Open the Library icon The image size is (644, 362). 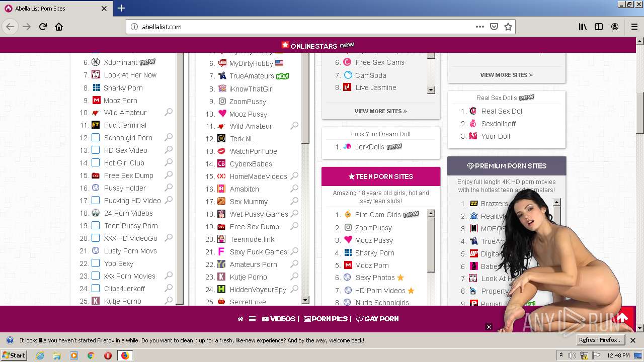583,27
